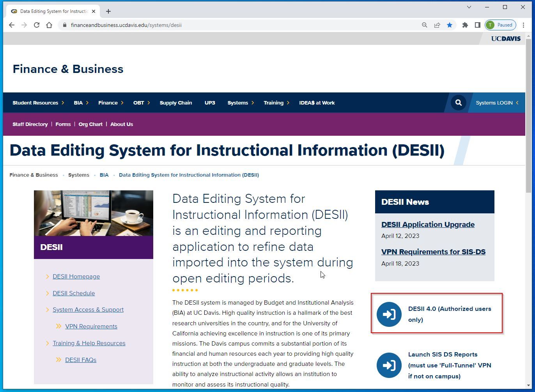Open the browser side panel icon

pyautogui.click(x=477, y=25)
